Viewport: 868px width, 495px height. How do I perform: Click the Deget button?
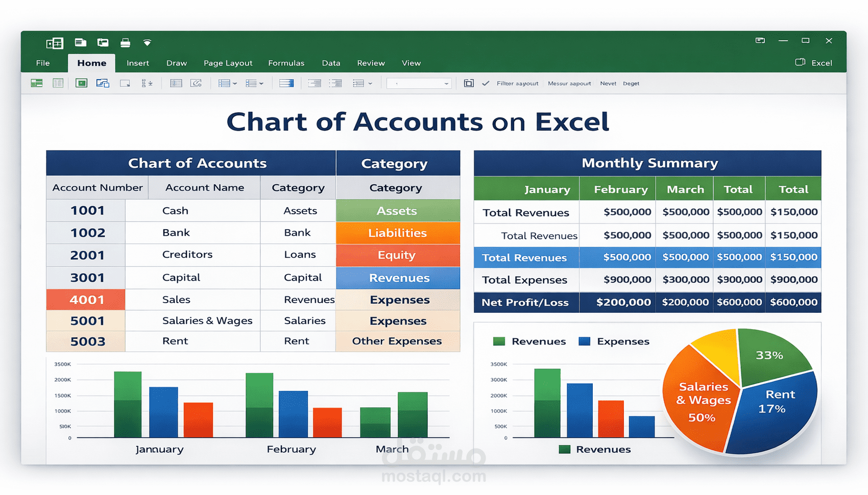pyautogui.click(x=631, y=83)
